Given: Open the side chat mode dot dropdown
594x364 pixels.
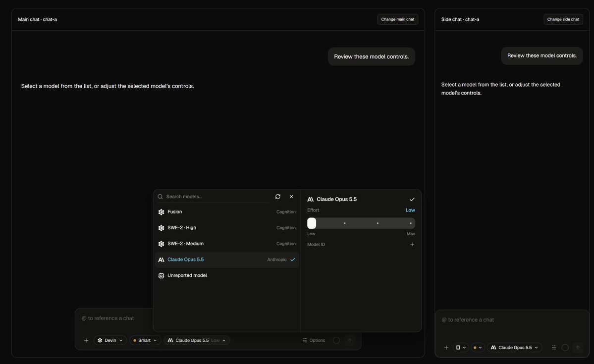Looking at the screenshot, I should point(477,347).
